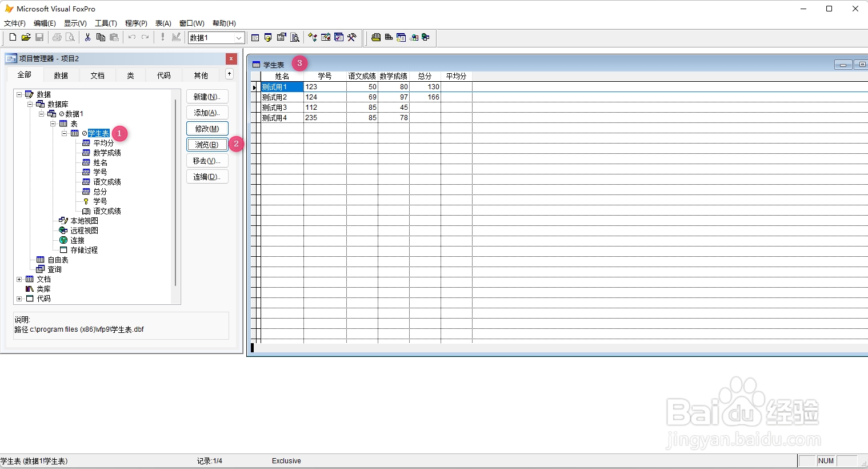Click the Cut scissors icon
This screenshot has width=868, height=469.
[87, 37]
